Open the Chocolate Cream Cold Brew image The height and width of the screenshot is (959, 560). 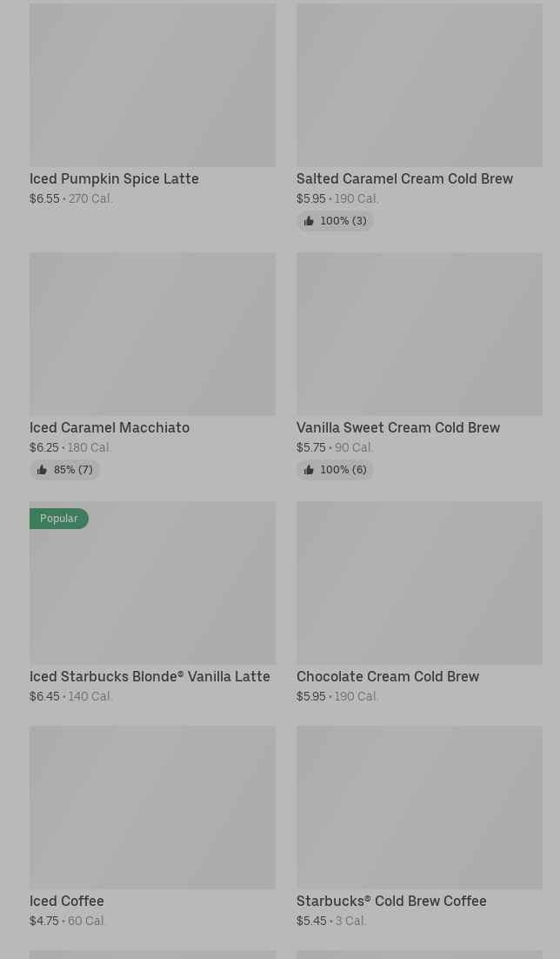(x=419, y=583)
